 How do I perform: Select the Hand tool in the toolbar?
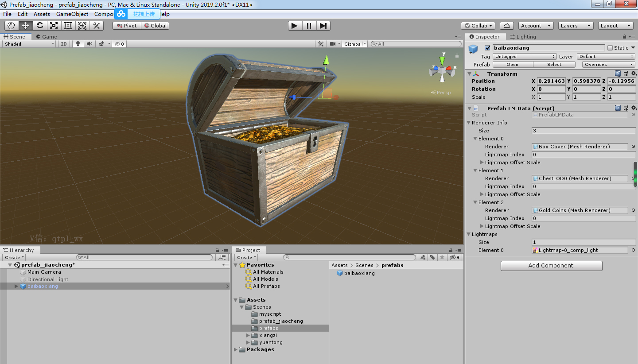[x=11, y=25]
